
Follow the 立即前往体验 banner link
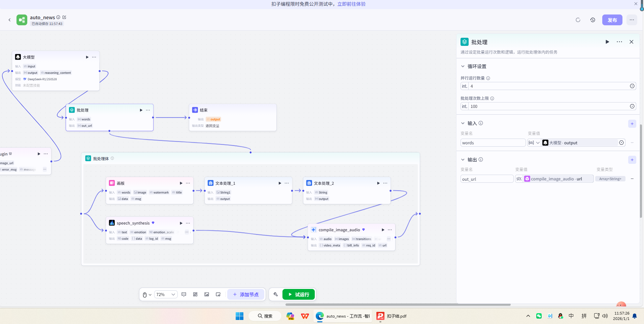(351, 4)
